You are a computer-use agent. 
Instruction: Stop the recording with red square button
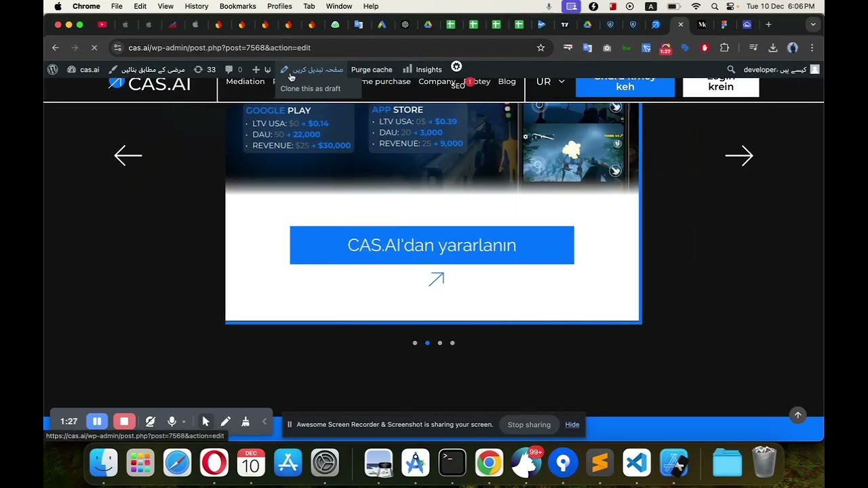click(123, 421)
